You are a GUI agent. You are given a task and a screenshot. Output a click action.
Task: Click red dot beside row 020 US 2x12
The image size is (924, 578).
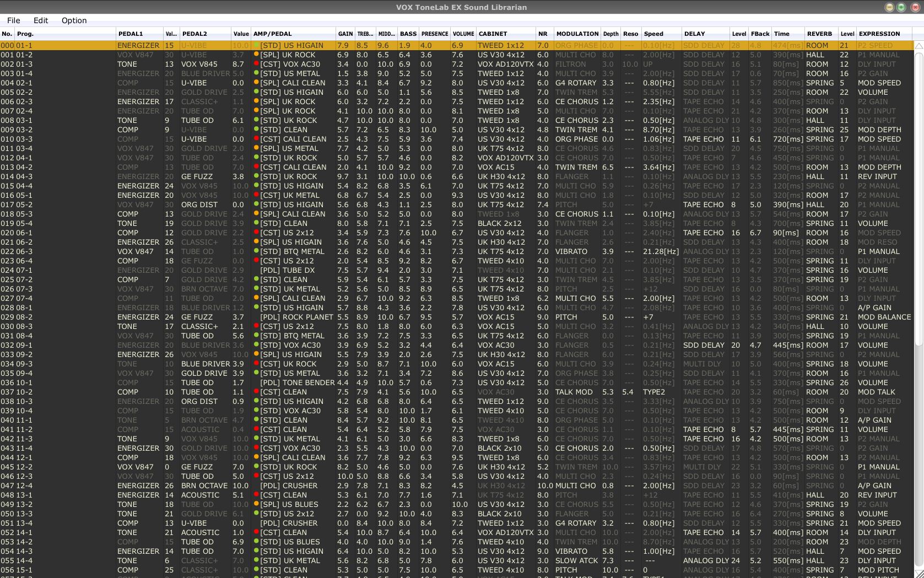(x=256, y=233)
